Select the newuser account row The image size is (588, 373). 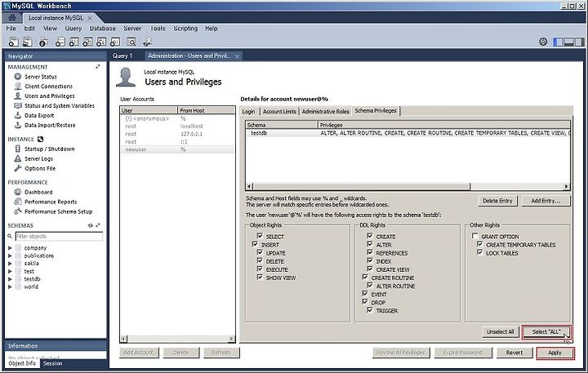pyautogui.click(x=177, y=149)
